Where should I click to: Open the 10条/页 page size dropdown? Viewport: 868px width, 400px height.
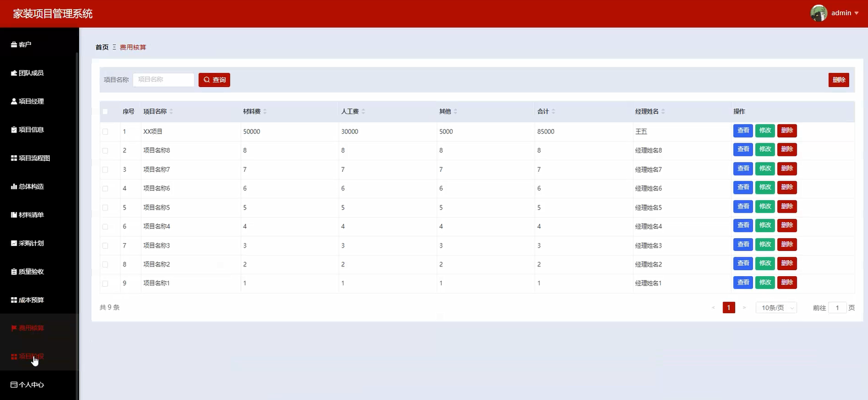point(776,308)
